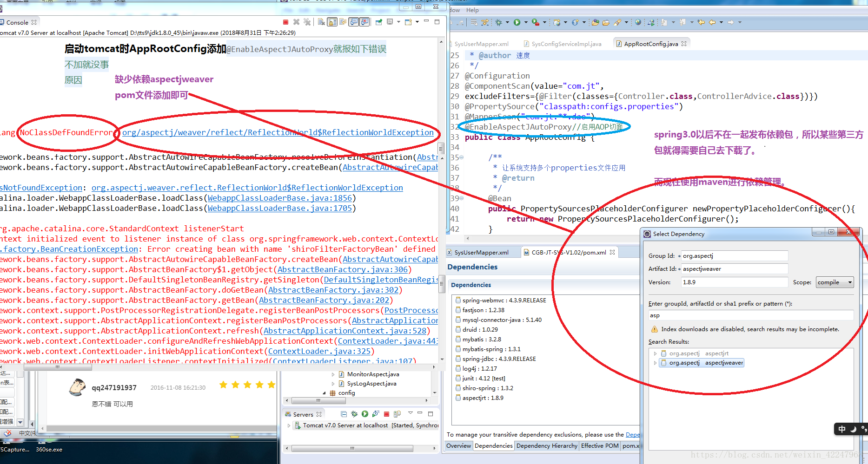Open AbstractApplicationContext.java:528 link
The image size is (868, 464).
345,331
